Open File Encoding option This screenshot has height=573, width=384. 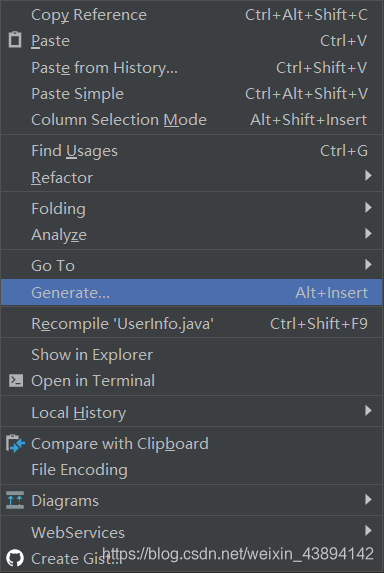coord(191,470)
